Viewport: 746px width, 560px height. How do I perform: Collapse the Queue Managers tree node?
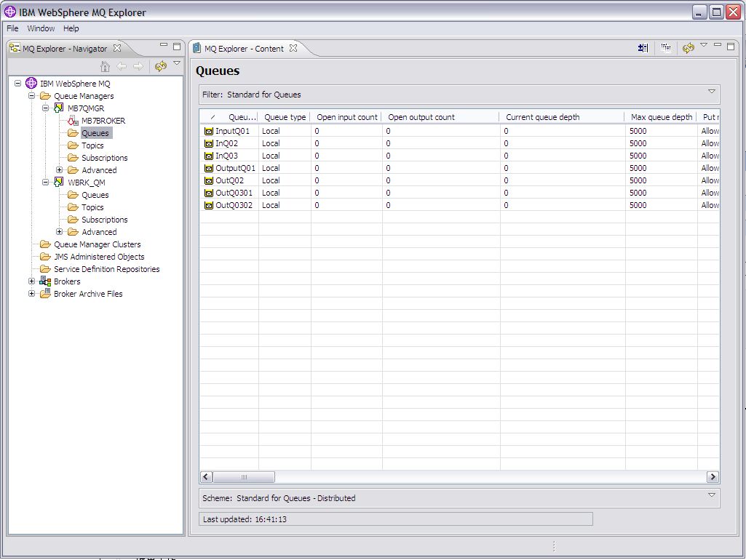tap(31, 95)
